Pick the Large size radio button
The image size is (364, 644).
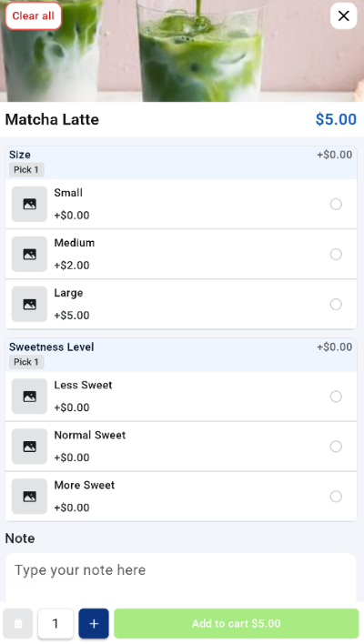coord(336,305)
